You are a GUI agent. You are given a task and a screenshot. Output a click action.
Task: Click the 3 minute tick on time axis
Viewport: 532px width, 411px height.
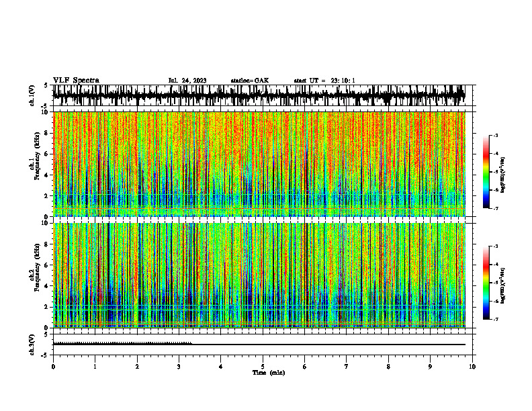coord(179,367)
